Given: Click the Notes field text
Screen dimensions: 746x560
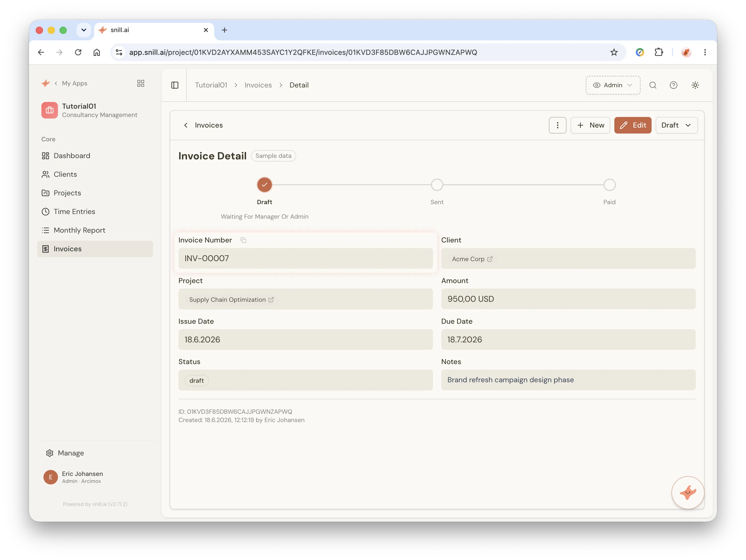Looking at the screenshot, I should point(511,380).
